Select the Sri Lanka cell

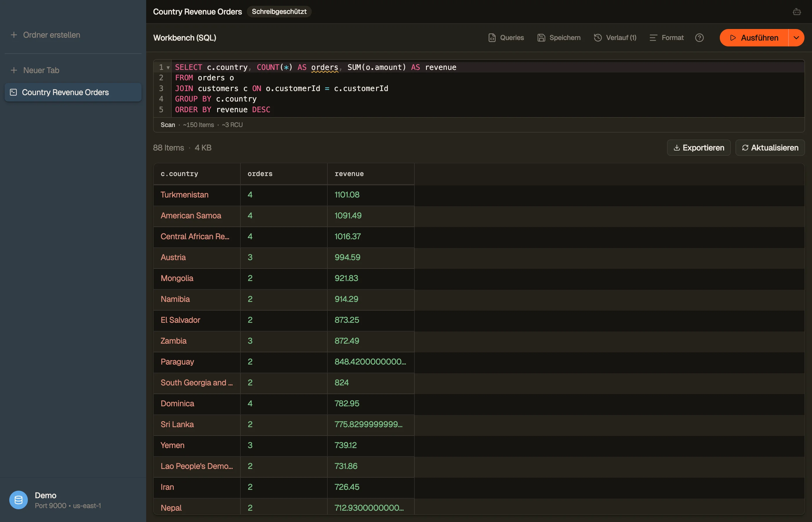pos(197,425)
